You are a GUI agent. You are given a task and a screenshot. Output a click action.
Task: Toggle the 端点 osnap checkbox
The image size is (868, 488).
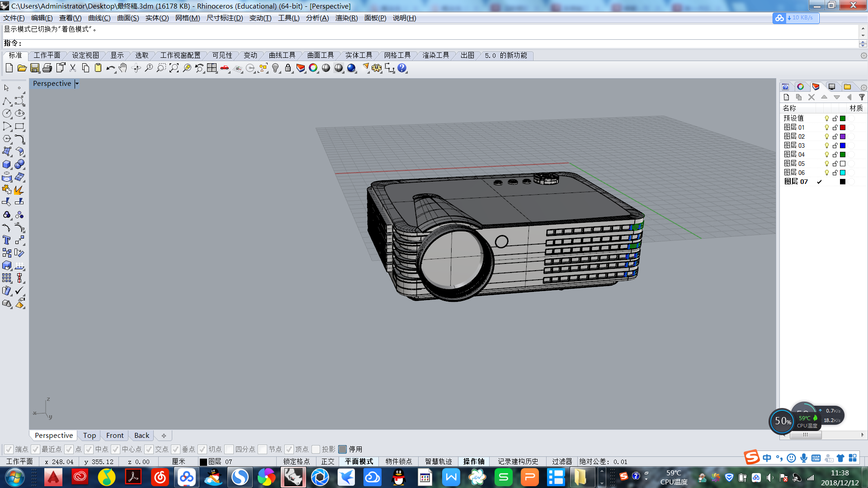(x=9, y=449)
